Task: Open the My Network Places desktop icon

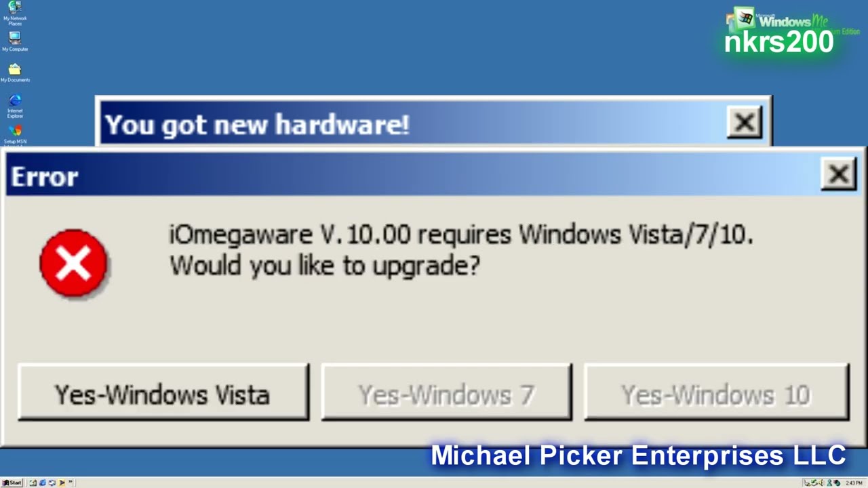Action: coord(14,13)
